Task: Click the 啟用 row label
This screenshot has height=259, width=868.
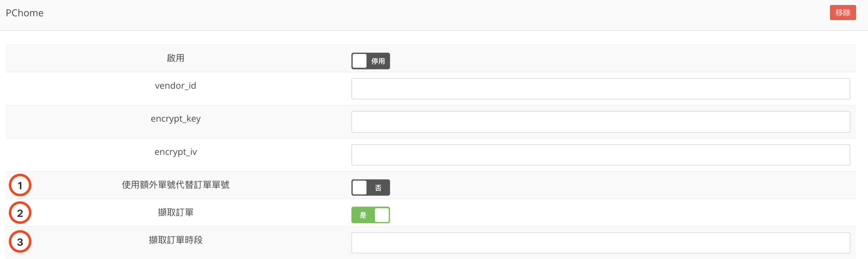Action: coord(175,58)
